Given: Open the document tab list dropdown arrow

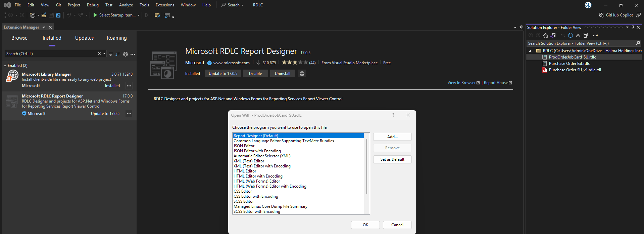Looking at the screenshot, I should point(515,27).
